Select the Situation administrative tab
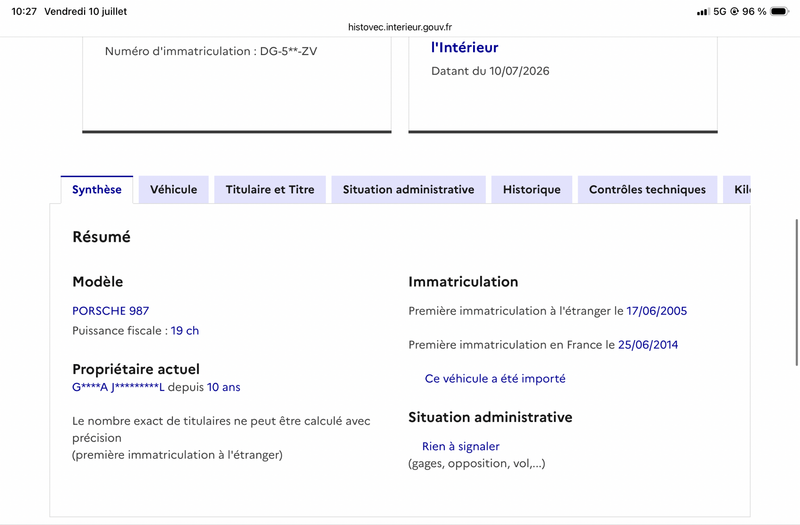The image size is (800, 525). pos(408,190)
